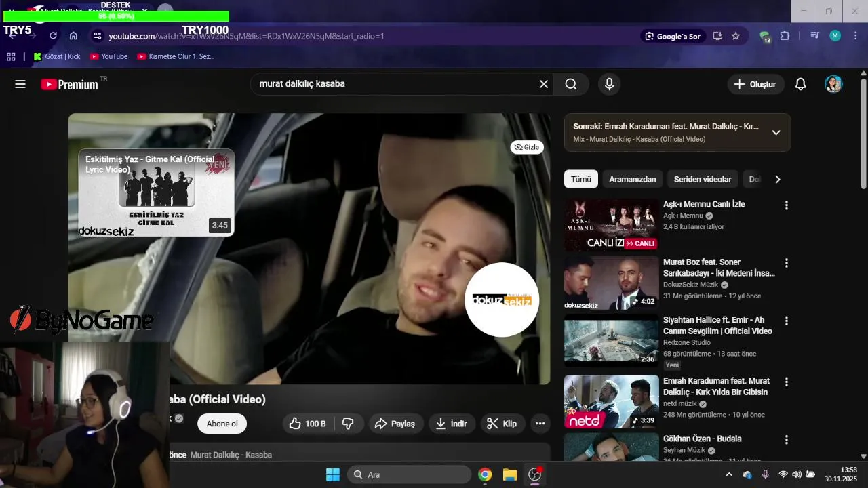Open the Windows Start menu

(x=333, y=474)
